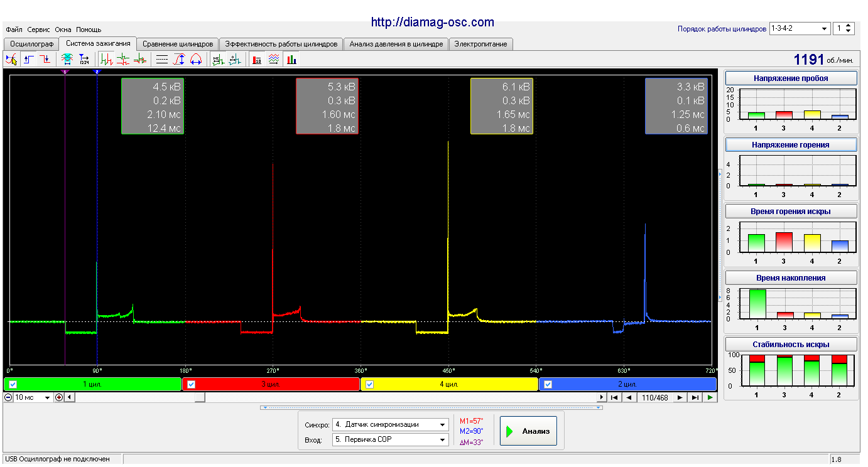The width and height of the screenshot is (868, 467).
Task: Click the 110/468 frame counter field
Action: pyautogui.click(x=654, y=397)
